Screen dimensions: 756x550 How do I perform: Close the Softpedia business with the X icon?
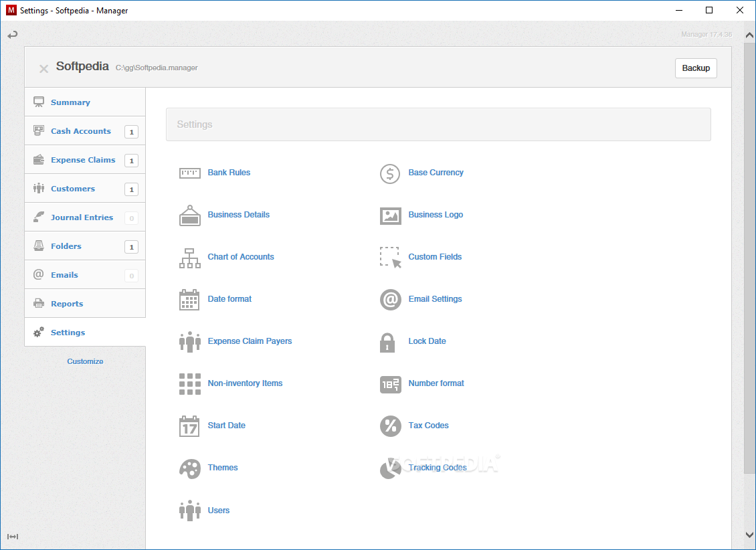tap(43, 68)
